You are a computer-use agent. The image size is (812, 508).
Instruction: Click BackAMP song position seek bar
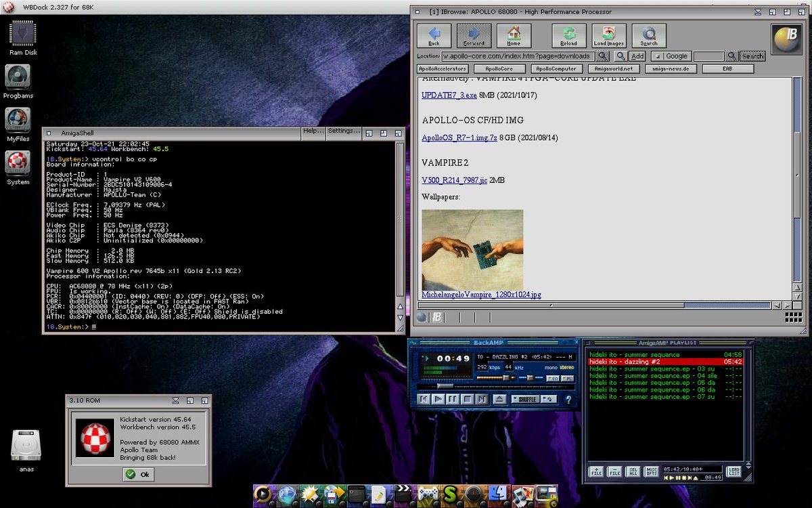[496, 385]
